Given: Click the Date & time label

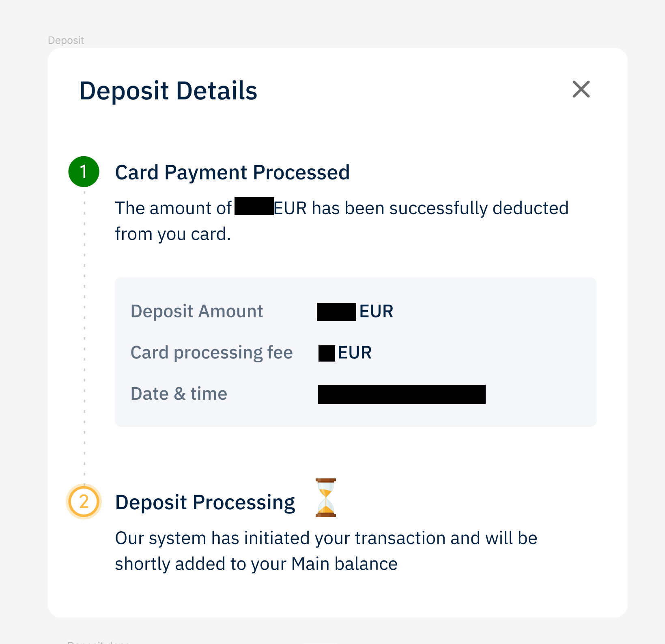Looking at the screenshot, I should [x=179, y=394].
